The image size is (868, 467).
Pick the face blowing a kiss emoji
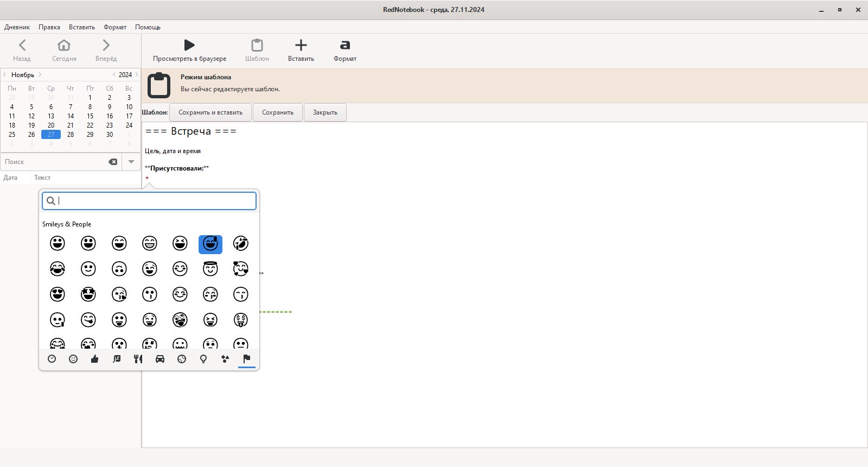tap(119, 294)
